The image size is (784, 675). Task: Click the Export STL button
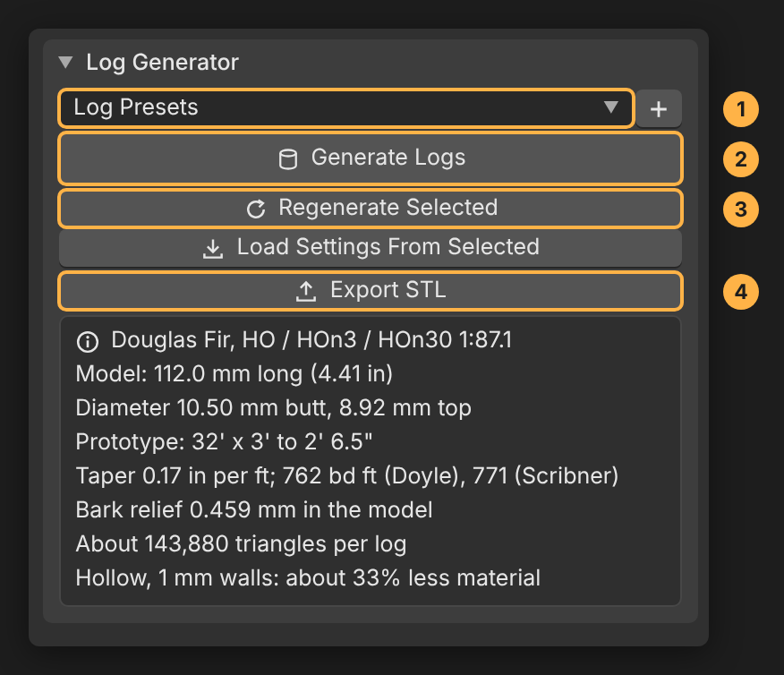371,291
